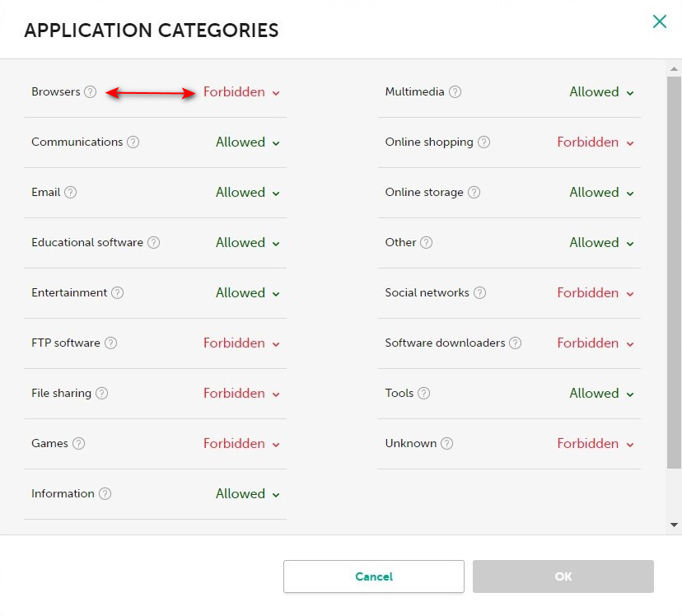The height and width of the screenshot is (616, 682).
Task: Expand the Tools Allowed dropdown
Action: pyautogui.click(x=601, y=394)
